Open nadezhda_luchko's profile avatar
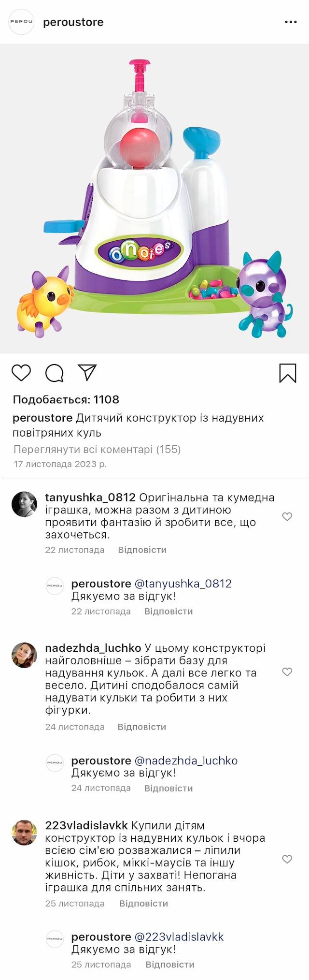This screenshot has height=980, width=309. click(24, 655)
